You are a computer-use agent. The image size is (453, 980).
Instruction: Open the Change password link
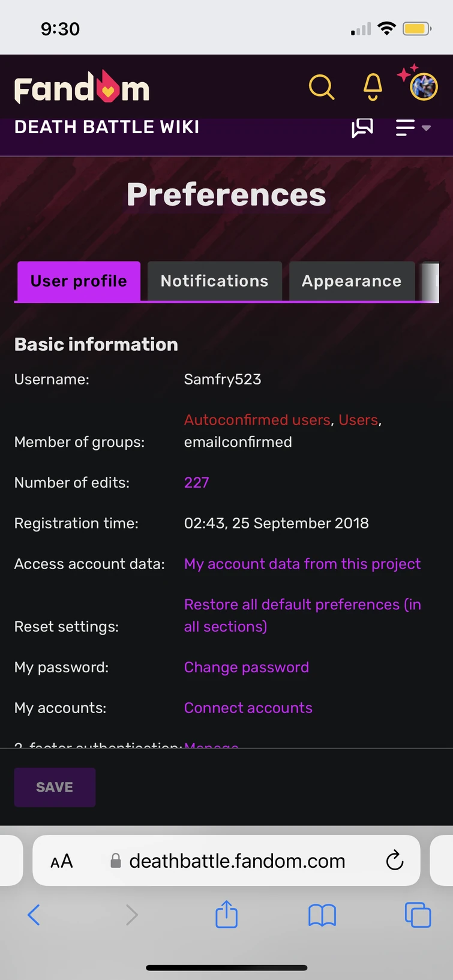247,668
